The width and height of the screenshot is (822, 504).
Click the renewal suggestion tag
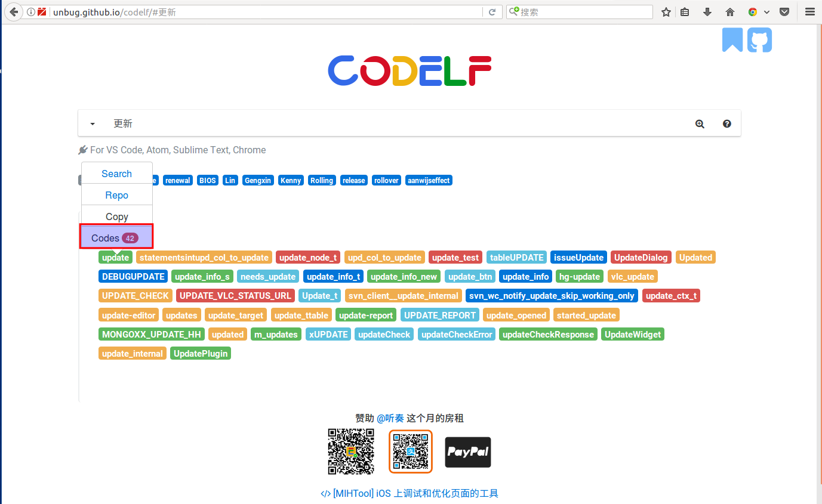tap(178, 180)
